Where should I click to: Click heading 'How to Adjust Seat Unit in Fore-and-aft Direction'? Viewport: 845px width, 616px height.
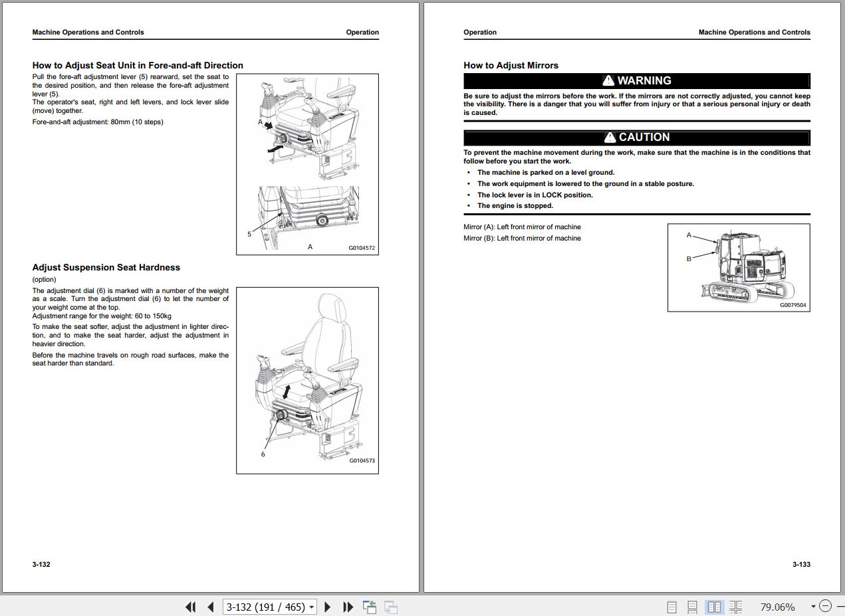(138, 65)
